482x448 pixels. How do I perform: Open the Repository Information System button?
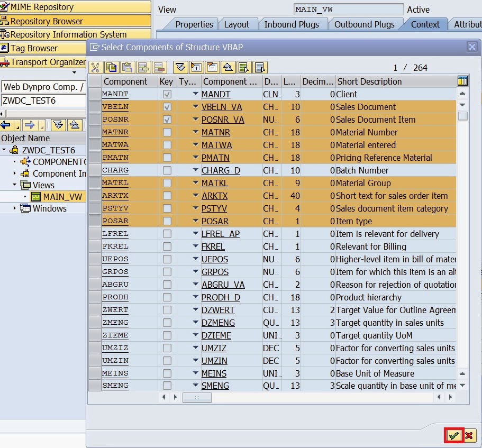(x=68, y=34)
